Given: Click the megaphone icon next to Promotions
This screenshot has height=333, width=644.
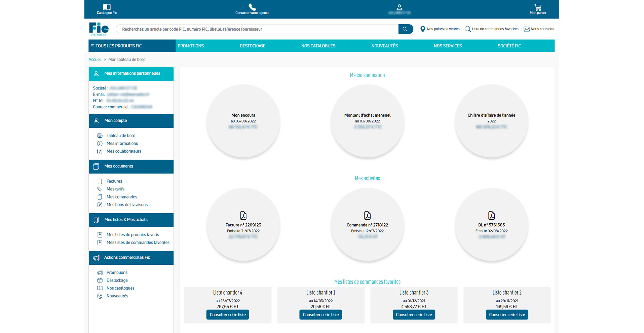Looking at the screenshot, I should pyautogui.click(x=100, y=272).
